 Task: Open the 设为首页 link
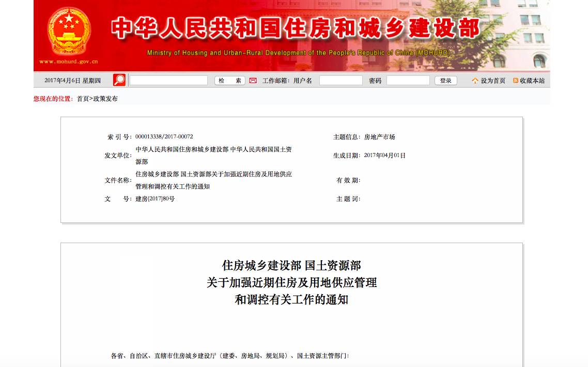pyautogui.click(x=493, y=81)
